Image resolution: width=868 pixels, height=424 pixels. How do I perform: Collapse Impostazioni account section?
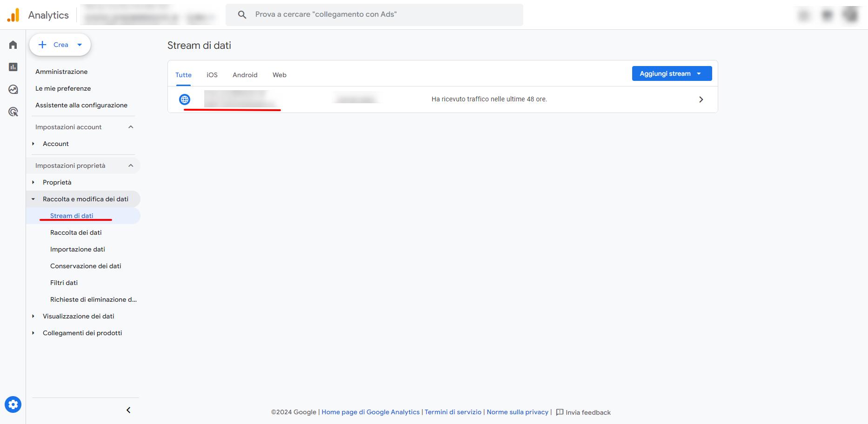[131, 127]
